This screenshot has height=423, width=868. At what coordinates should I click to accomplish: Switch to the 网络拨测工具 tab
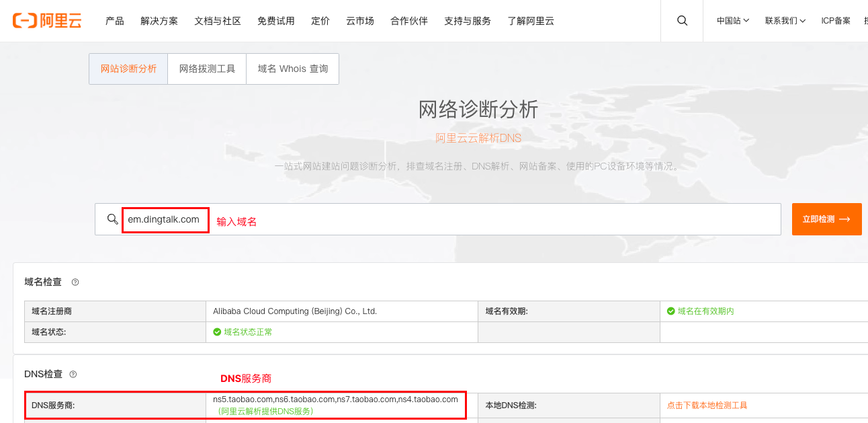coord(207,69)
